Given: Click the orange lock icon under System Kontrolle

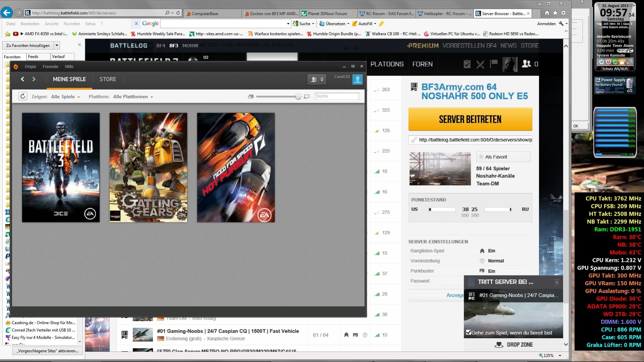Looking at the screenshot, I should pyautogui.click(x=622, y=62).
